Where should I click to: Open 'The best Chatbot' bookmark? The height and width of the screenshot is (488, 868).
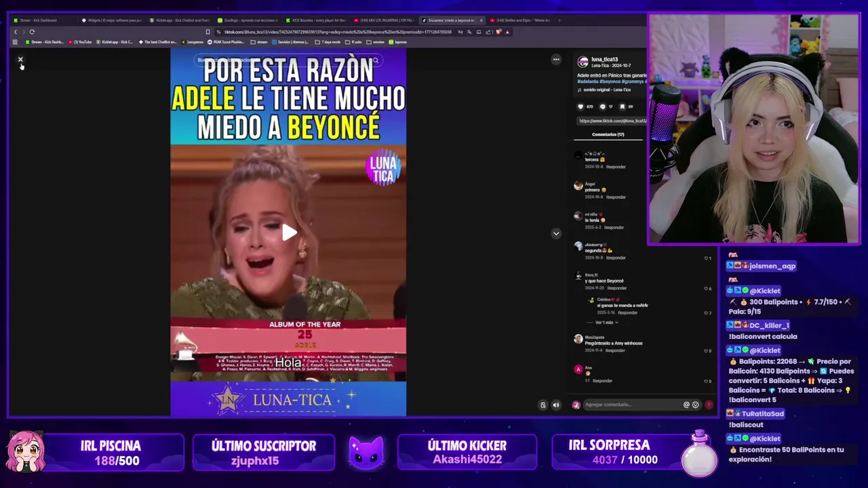157,42
